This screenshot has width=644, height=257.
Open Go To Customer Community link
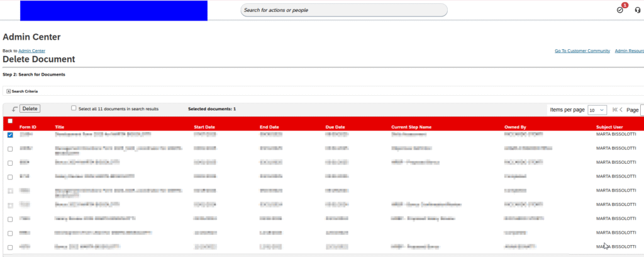click(582, 50)
